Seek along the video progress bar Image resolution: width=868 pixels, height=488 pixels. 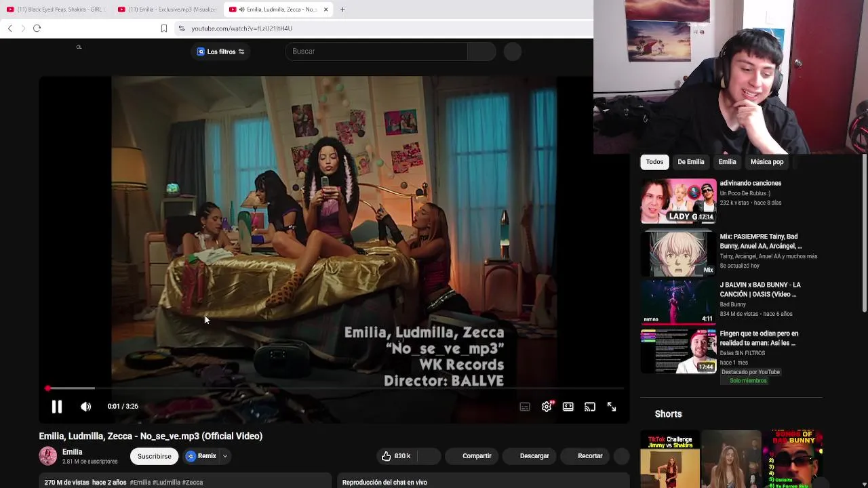click(335, 388)
